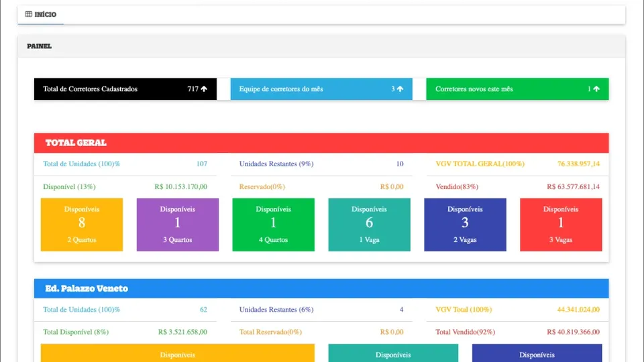The width and height of the screenshot is (644, 362).
Task: Click the grid icon beside INÍCIO
Action: [x=28, y=14]
